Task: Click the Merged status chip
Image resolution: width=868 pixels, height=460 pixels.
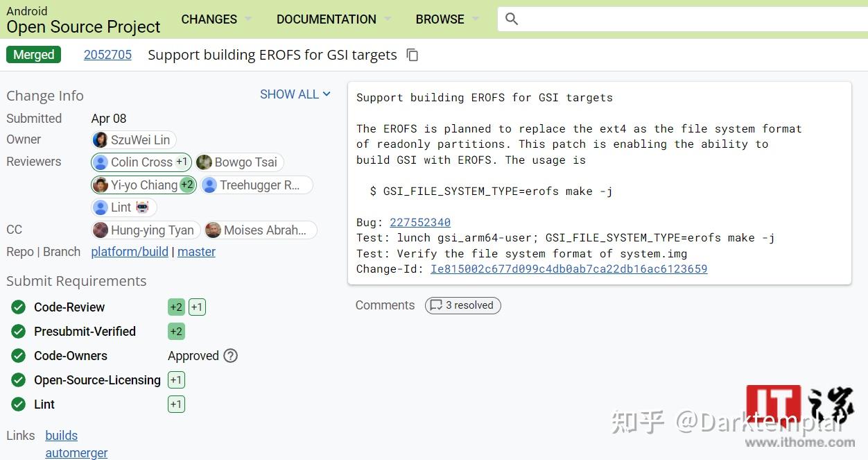Action: pyautogui.click(x=33, y=54)
